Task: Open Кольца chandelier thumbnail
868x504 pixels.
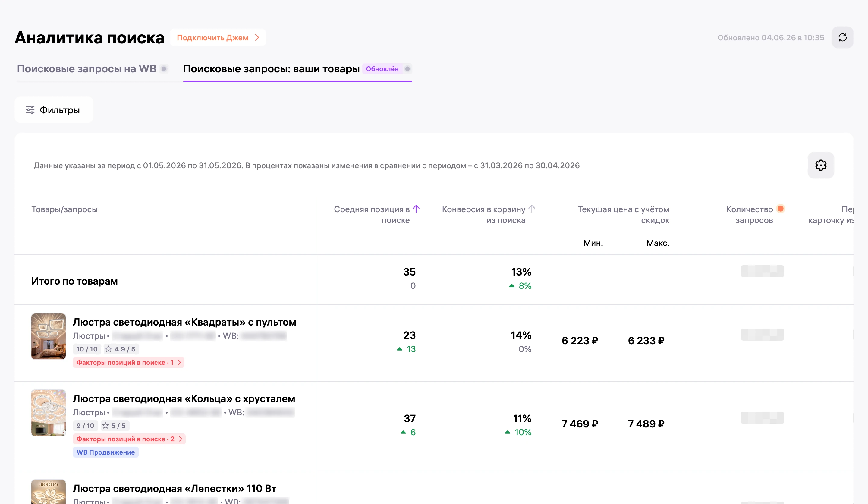Action: coord(49,413)
